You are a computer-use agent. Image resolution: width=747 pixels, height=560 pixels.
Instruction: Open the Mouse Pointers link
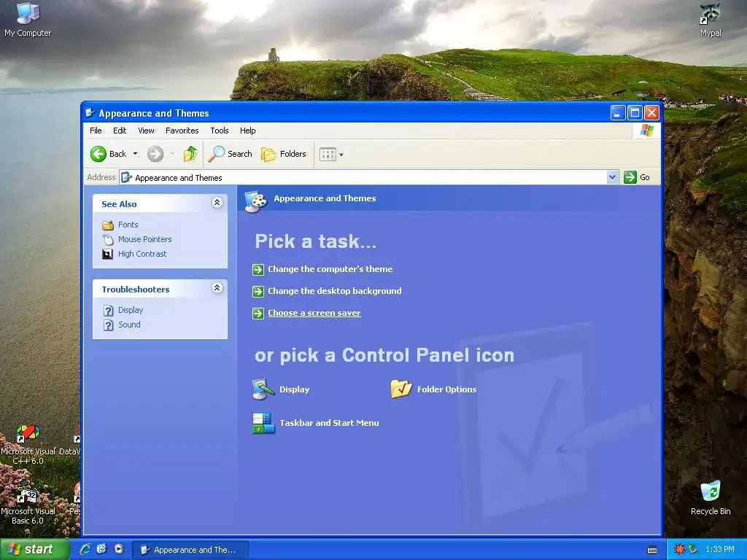(145, 239)
